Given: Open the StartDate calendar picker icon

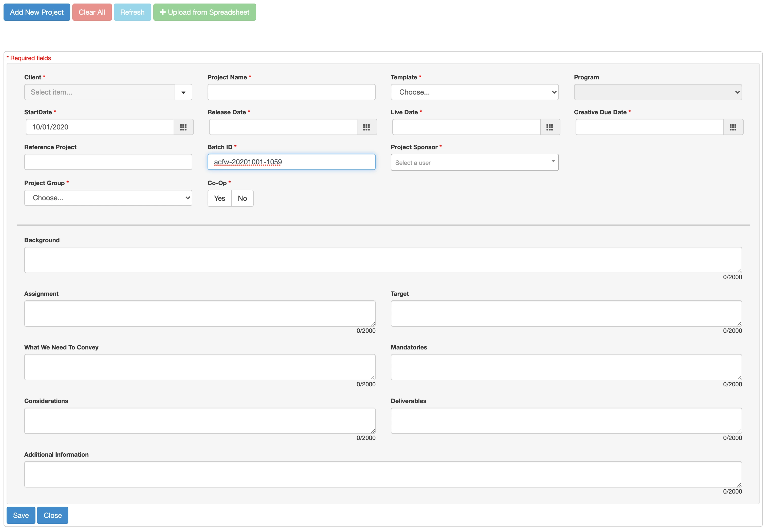Looking at the screenshot, I should [183, 127].
